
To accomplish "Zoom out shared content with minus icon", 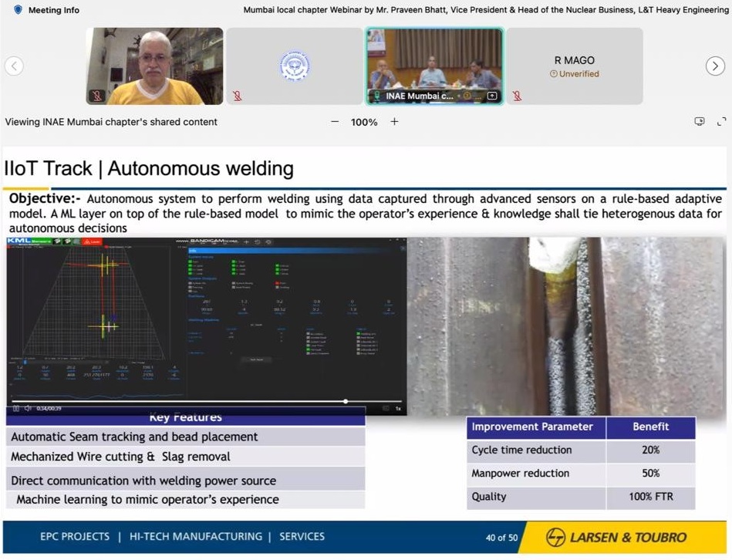I will [x=335, y=122].
